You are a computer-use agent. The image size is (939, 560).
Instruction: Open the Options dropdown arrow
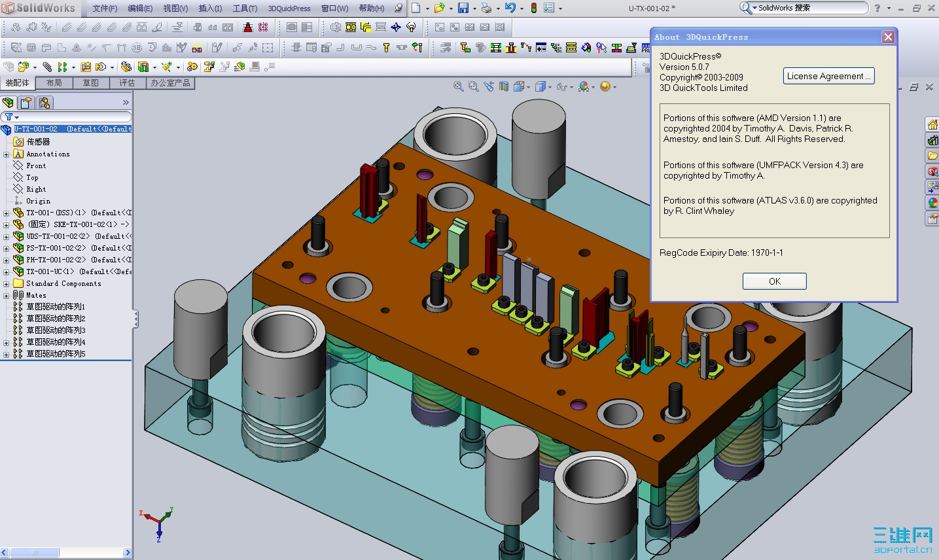tap(560, 9)
